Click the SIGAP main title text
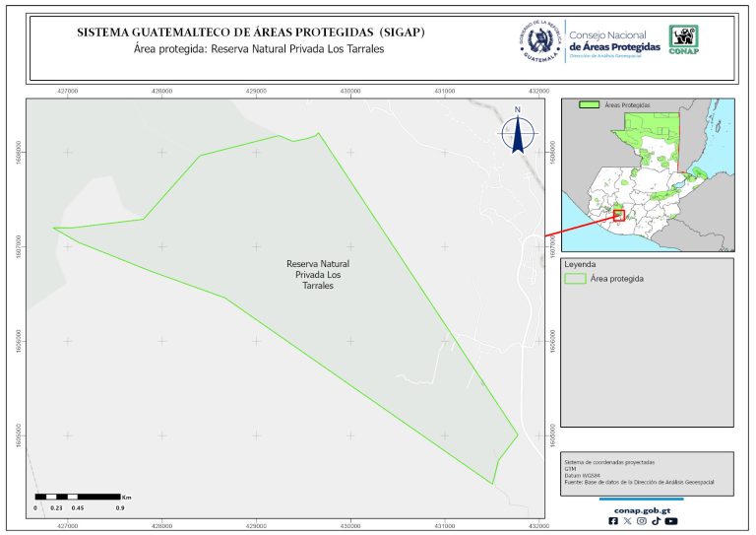This screenshot has width=756, height=535. coord(251,33)
